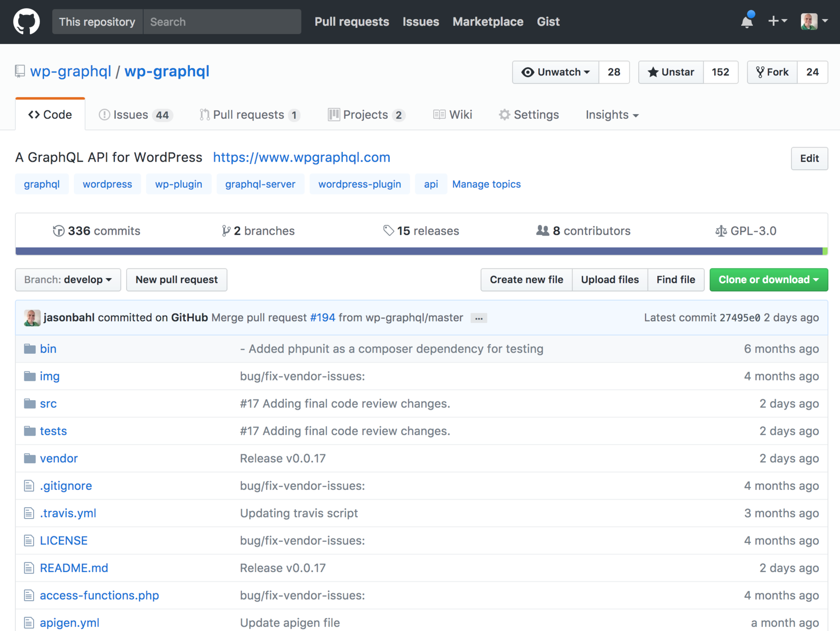This screenshot has height=631, width=840.
Task: Click the tests folder icon
Action: click(x=30, y=431)
